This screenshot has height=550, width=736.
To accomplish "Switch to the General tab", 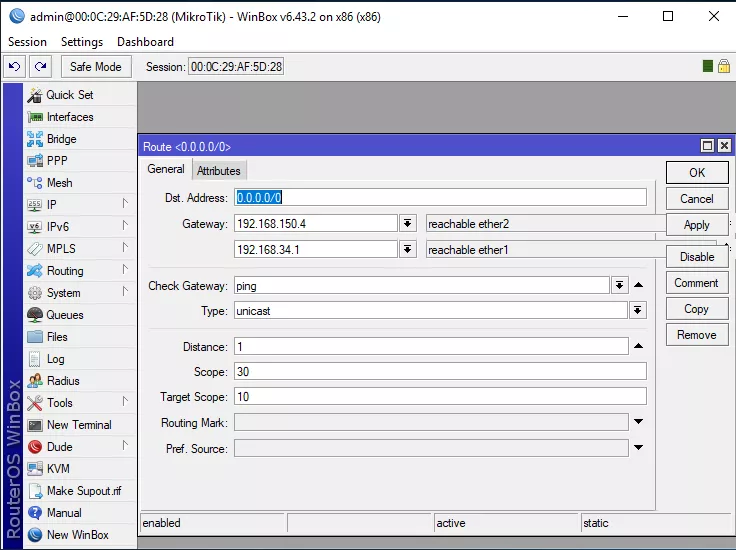I will point(166,169).
